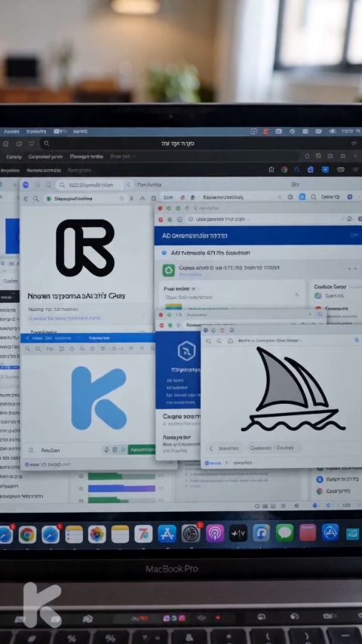Click the blue K logo in lower-left window
Image resolution: width=362 pixels, height=644 pixels.
(x=99, y=398)
